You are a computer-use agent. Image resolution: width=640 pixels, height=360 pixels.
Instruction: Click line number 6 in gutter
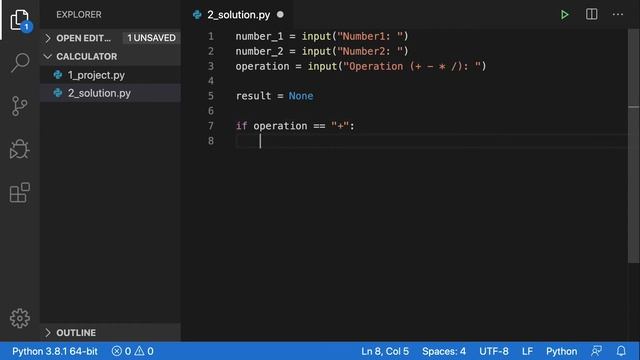pyautogui.click(x=211, y=111)
